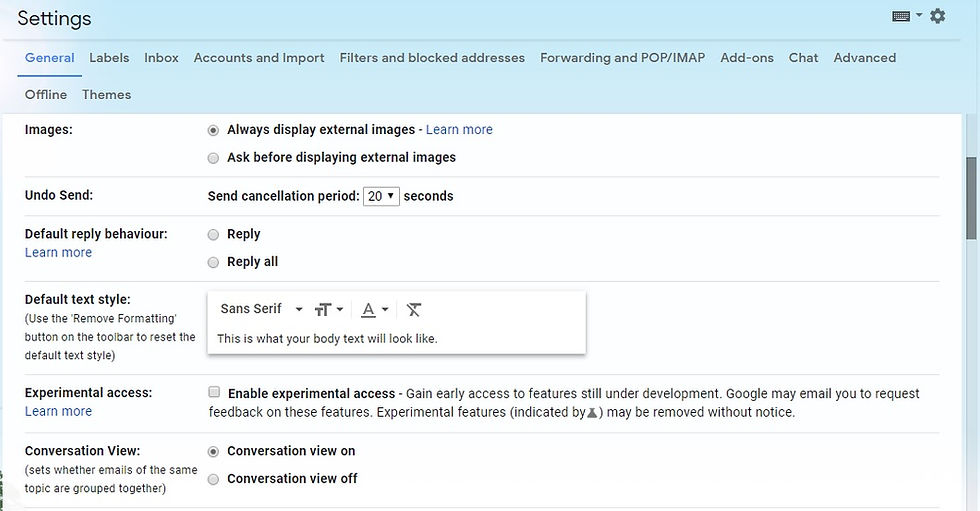Open the Sans Serif font dropdown

click(261, 309)
